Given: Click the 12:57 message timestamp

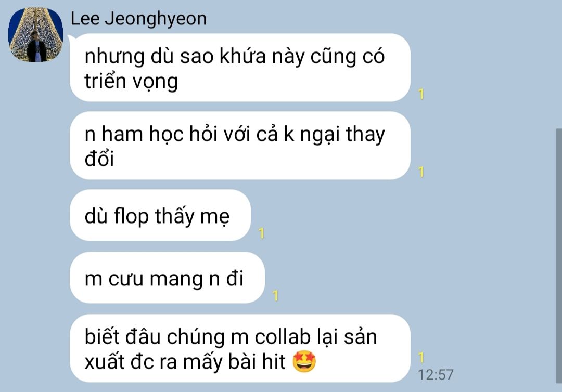Looking at the screenshot, I should coord(436,375).
